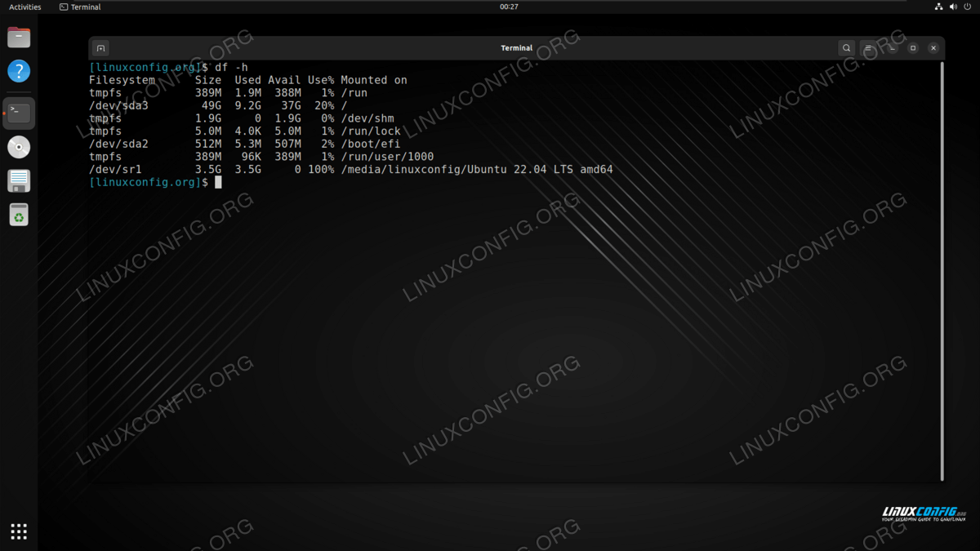Click the 'Filesystem' column header

coord(122,80)
